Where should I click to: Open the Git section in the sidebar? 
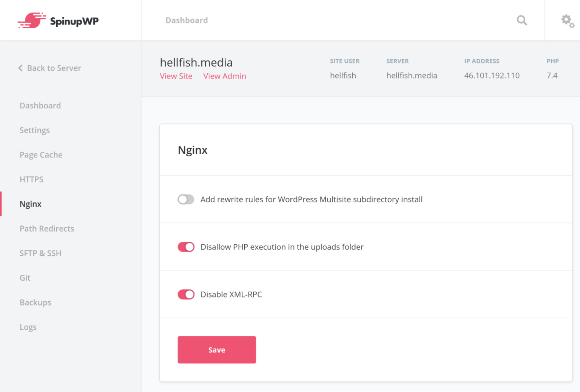coord(25,278)
